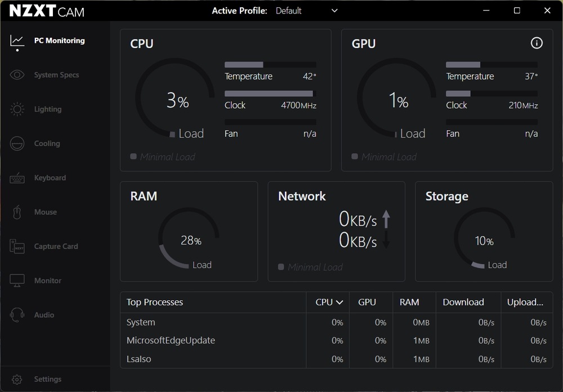Viewport: 563px width, 392px height.
Task: Click the Audio headset icon
Action: pos(17,315)
